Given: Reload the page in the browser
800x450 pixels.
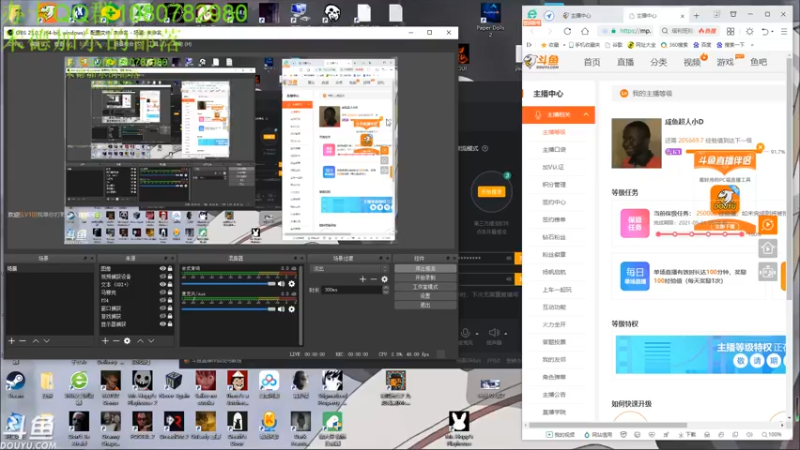Looking at the screenshot, I should pyautogui.click(x=567, y=31).
